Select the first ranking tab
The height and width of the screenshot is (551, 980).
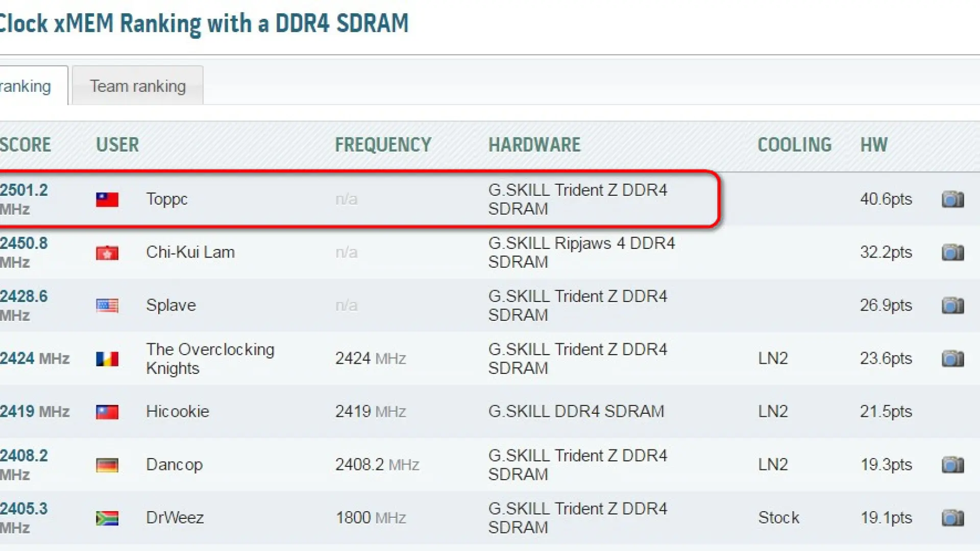26,85
